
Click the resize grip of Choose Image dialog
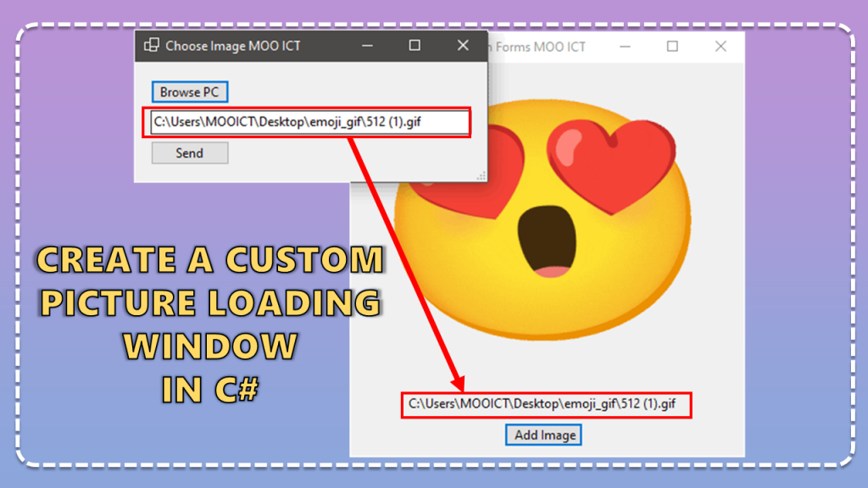pyautogui.click(x=481, y=176)
